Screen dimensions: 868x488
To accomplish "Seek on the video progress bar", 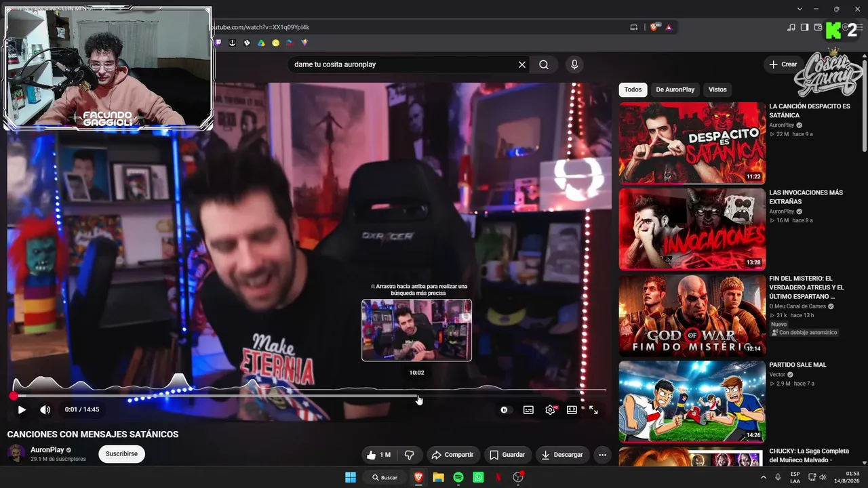I will (309, 395).
